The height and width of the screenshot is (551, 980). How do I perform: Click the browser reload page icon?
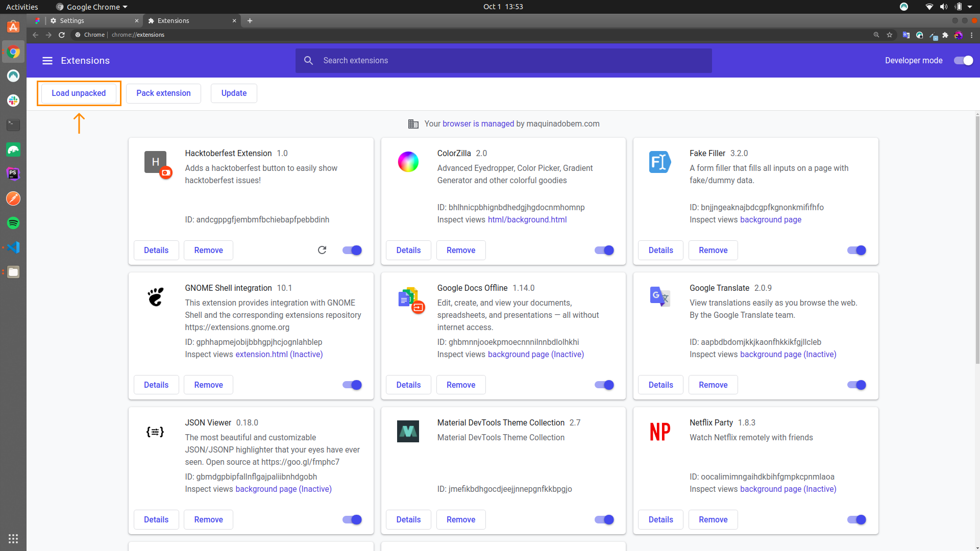(x=62, y=35)
